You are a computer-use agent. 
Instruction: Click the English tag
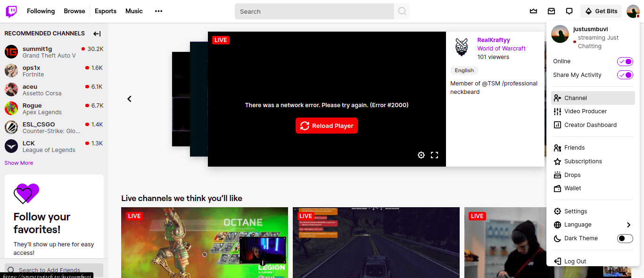click(x=464, y=70)
